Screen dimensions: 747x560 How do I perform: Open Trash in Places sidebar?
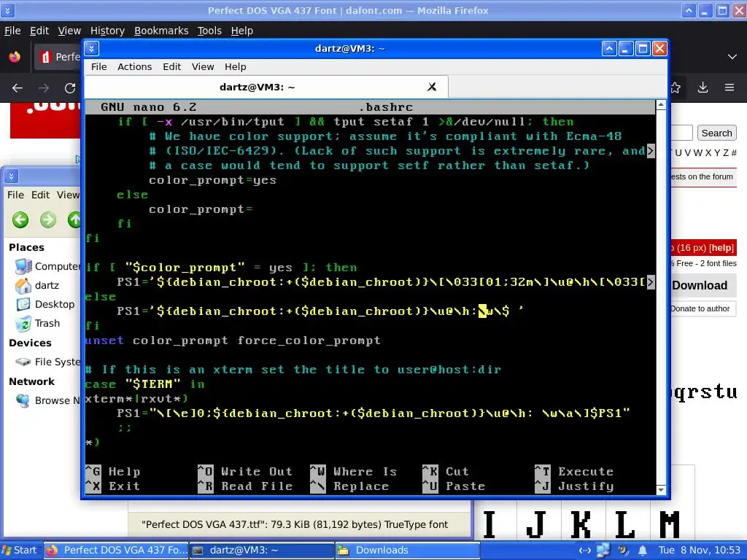coord(38,323)
